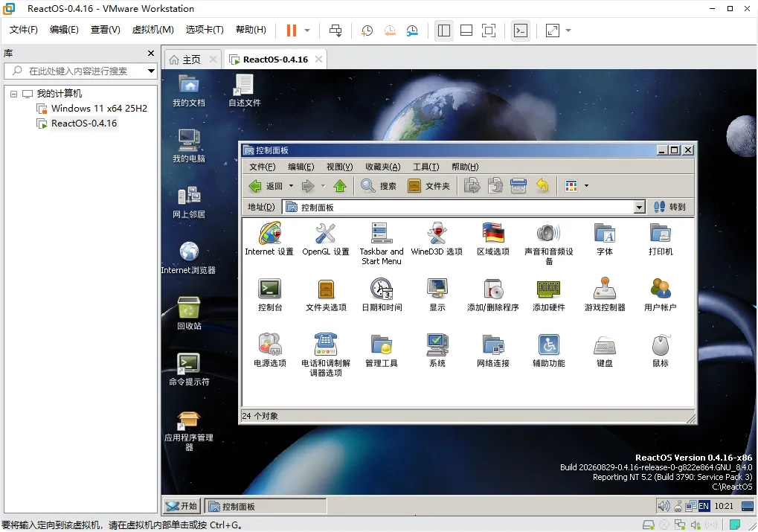The height and width of the screenshot is (532, 758).
Task: Open Taskbar and Start Menu applet
Action: pos(382,243)
